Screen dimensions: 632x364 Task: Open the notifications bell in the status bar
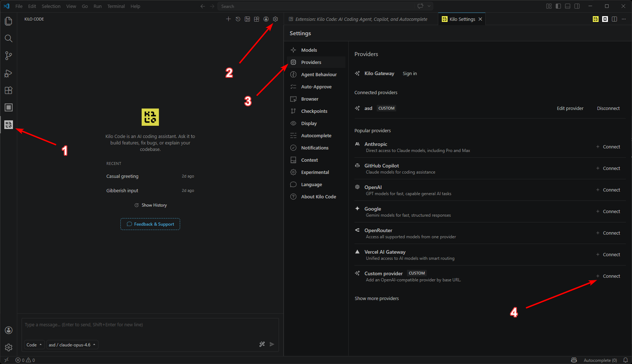[626, 360]
